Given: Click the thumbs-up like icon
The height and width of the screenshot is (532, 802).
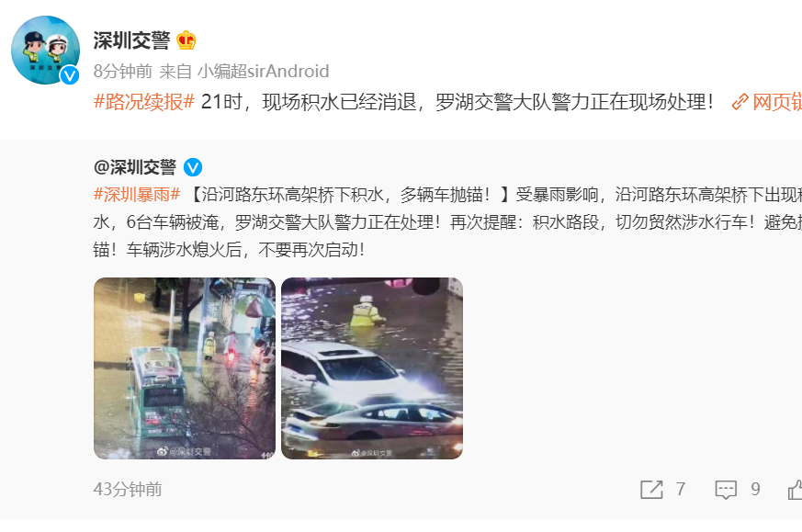Looking at the screenshot, I should pyautogui.click(x=795, y=490).
